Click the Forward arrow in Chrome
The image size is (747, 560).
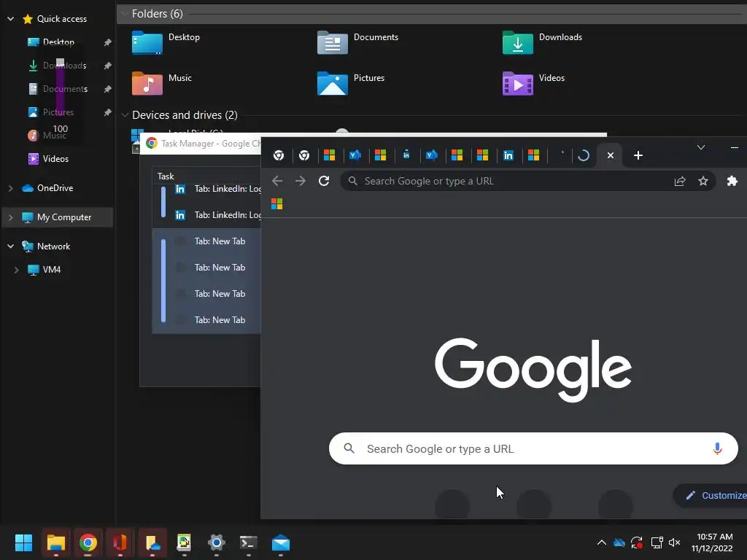(300, 181)
